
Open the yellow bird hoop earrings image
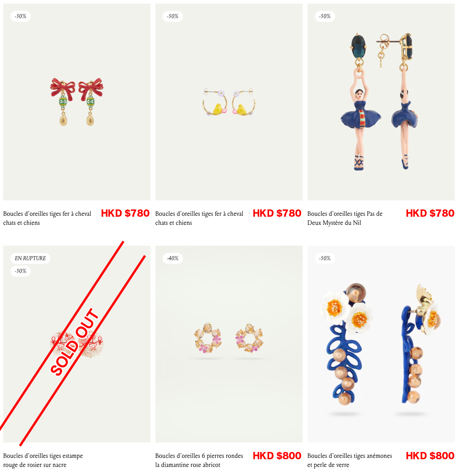229,102
